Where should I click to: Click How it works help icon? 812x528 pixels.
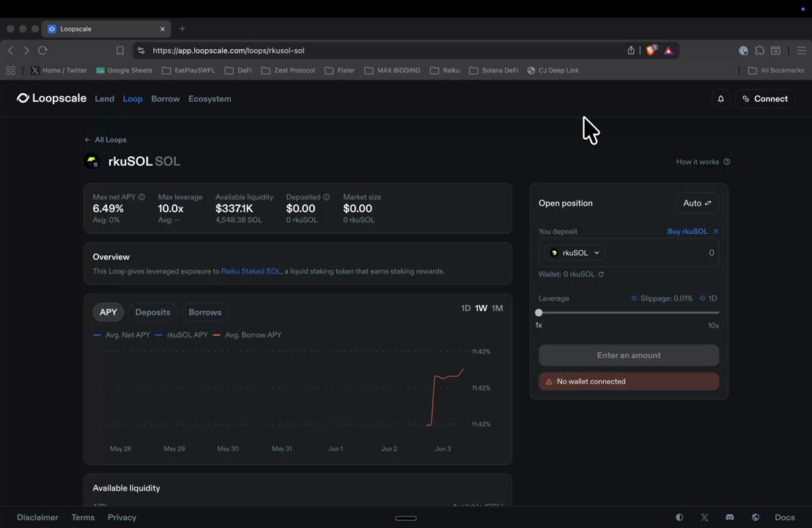tap(726, 161)
